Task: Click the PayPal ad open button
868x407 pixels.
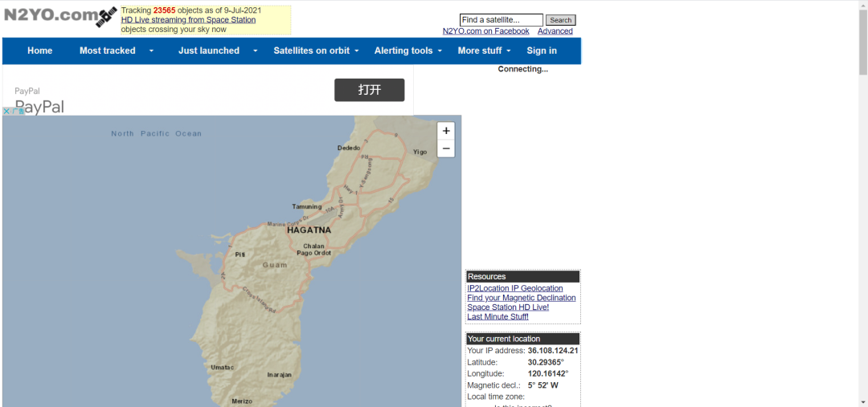Action: [369, 90]
